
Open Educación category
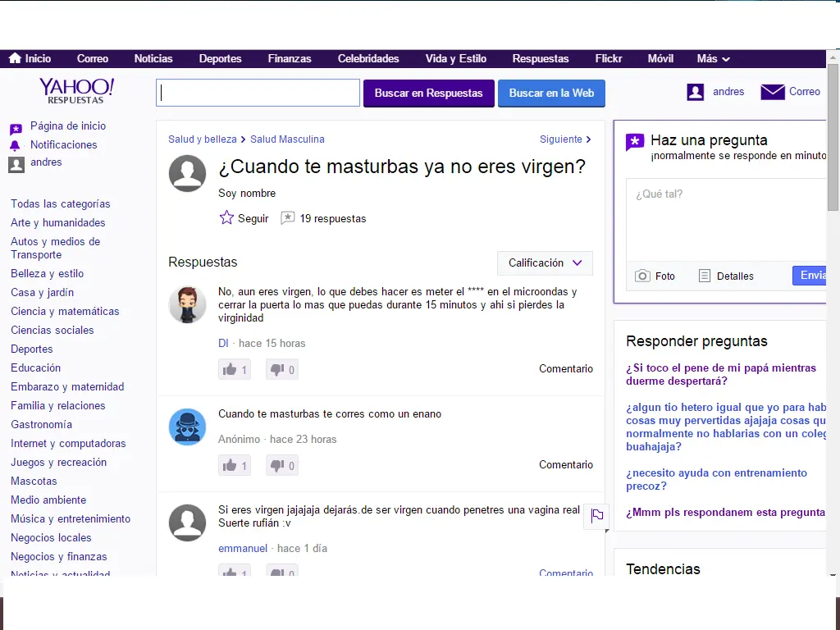click(x=36, y=368)
